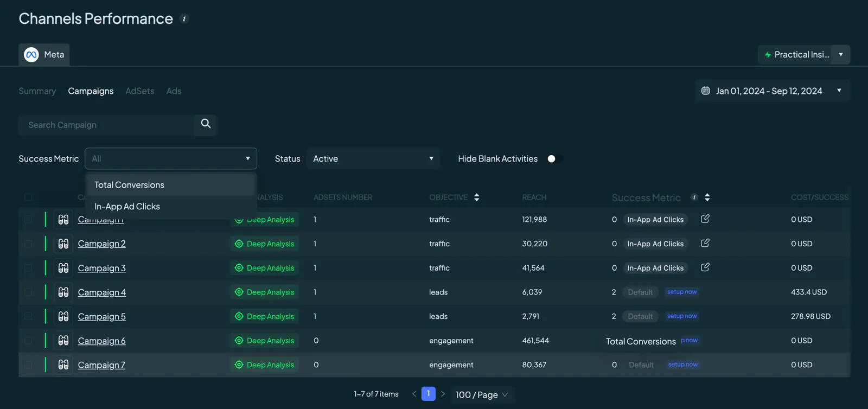Screen dimensions: 868x409
Task: Switch to the AdSets tab
Action: point(140,91)
